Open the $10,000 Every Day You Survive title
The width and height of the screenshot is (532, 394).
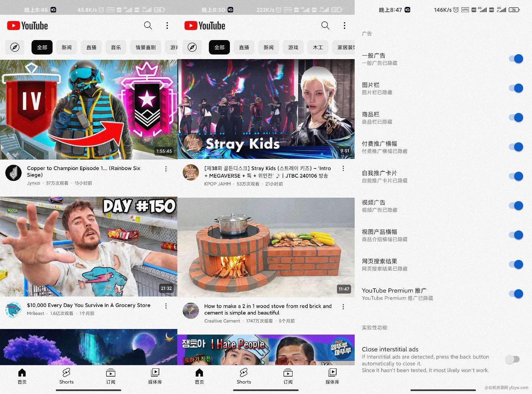[89, 305]
